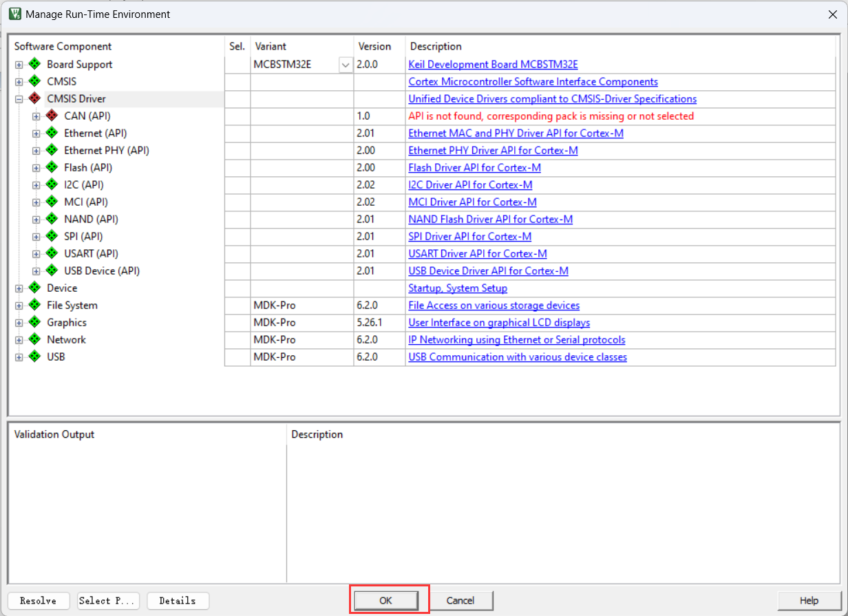Image resolution: width=848 pixels, height=616 pixels.
Task: Click the Select Packs button
Action: point(109,600)
